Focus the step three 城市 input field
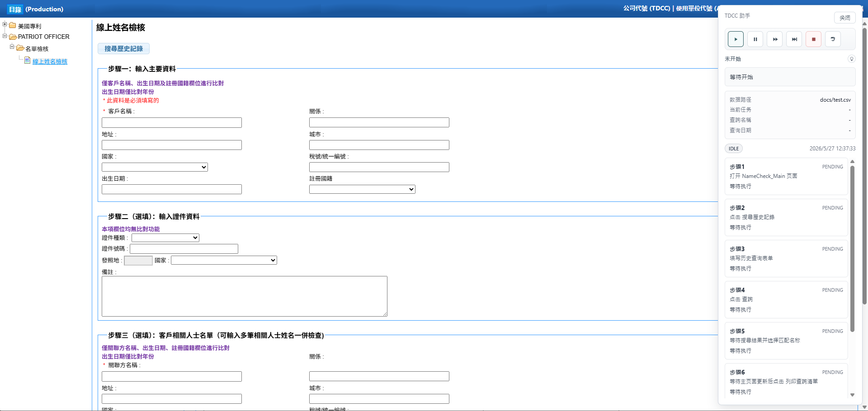868x411 pixels. tap(379, 399)
